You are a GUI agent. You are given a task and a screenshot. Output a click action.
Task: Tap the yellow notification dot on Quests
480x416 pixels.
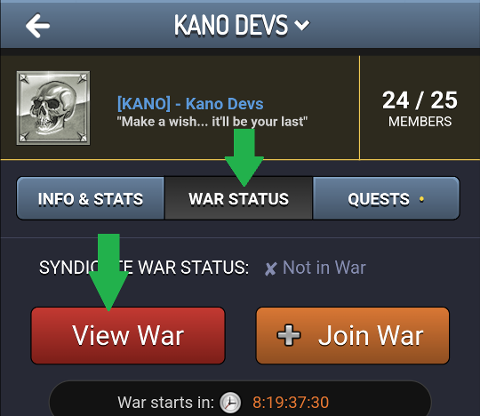422,199
